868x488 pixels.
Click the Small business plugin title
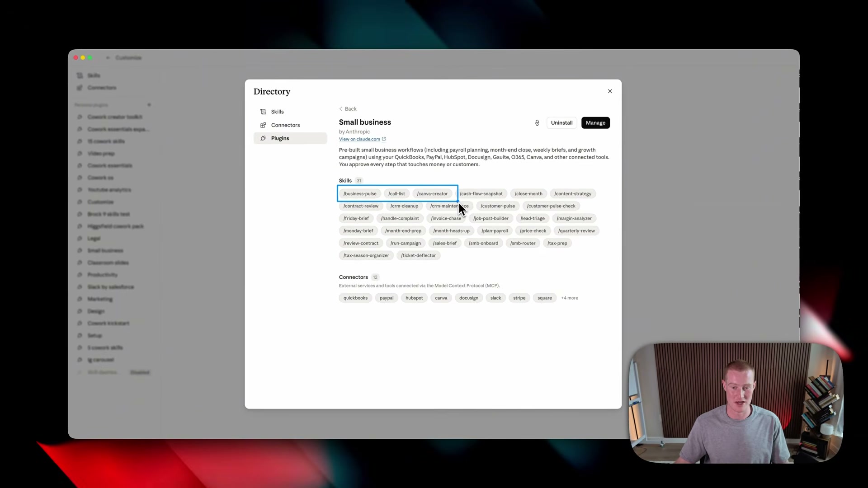click(365, 122)
